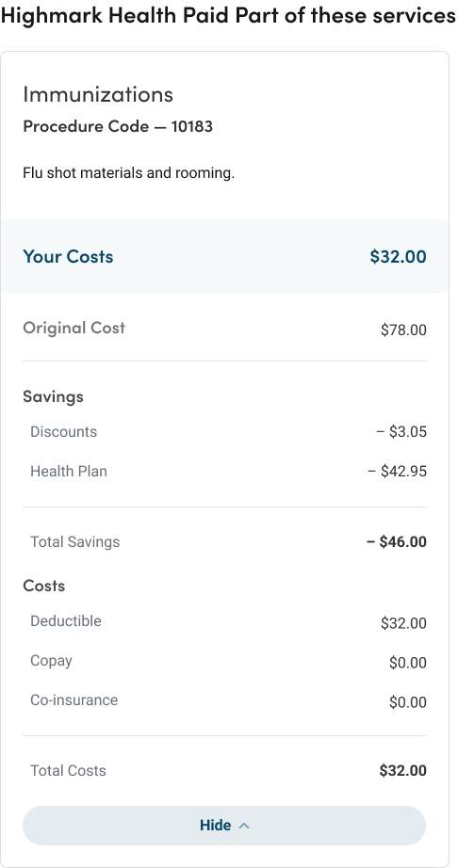Click the $78.00 original cost amount
Screen dimensions: 458x868
[403, 330]
